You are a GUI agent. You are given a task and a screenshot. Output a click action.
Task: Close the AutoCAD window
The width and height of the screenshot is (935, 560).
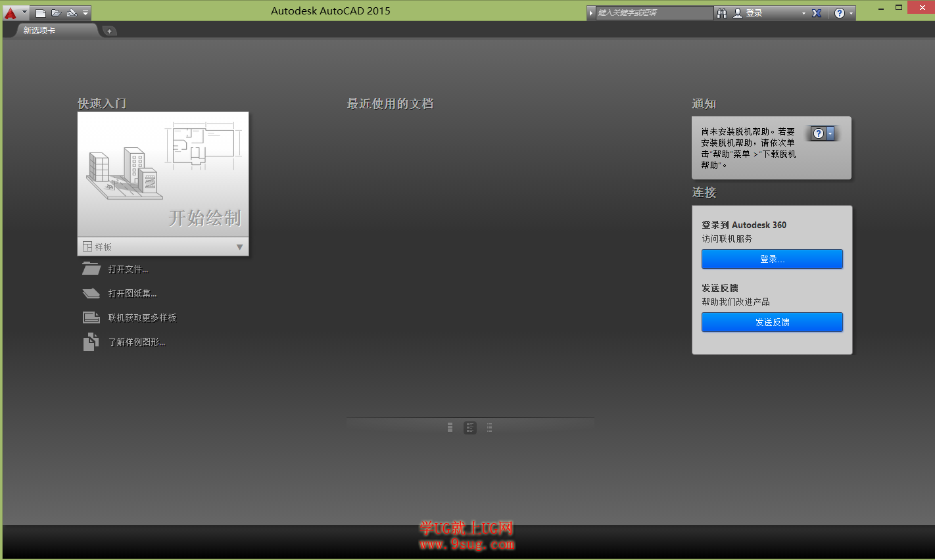921,8
